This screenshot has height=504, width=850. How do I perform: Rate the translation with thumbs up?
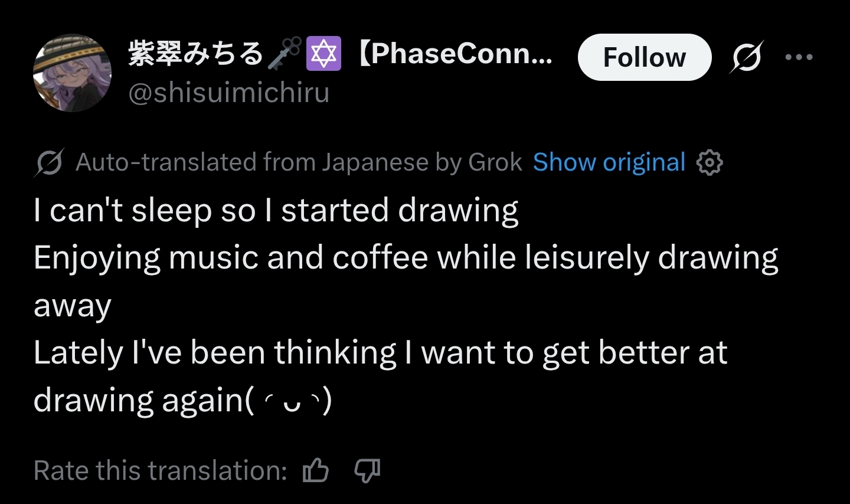click(315, 470)
